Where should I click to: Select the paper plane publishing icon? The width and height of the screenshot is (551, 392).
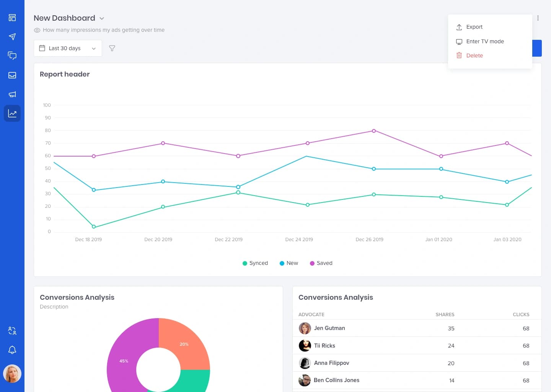coord(12,37)
